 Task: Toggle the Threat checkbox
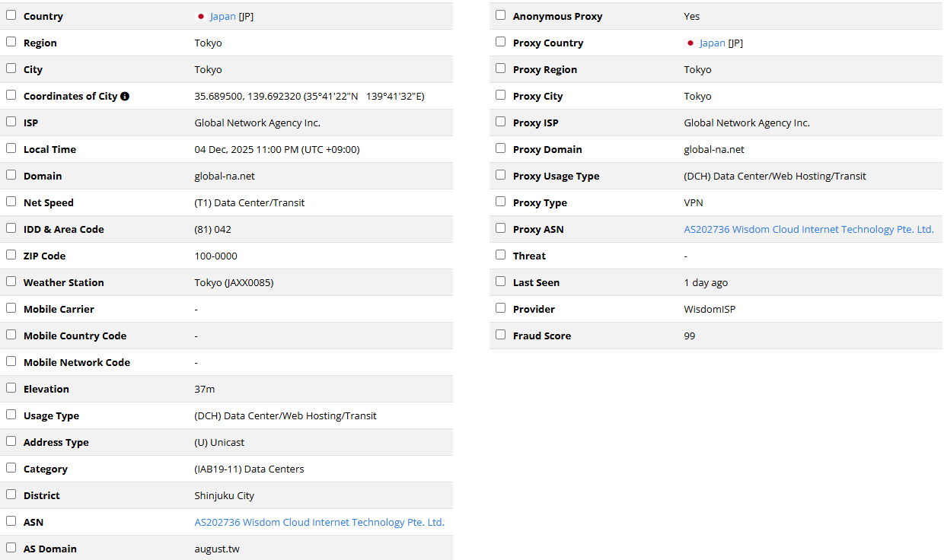coord(500,255)
